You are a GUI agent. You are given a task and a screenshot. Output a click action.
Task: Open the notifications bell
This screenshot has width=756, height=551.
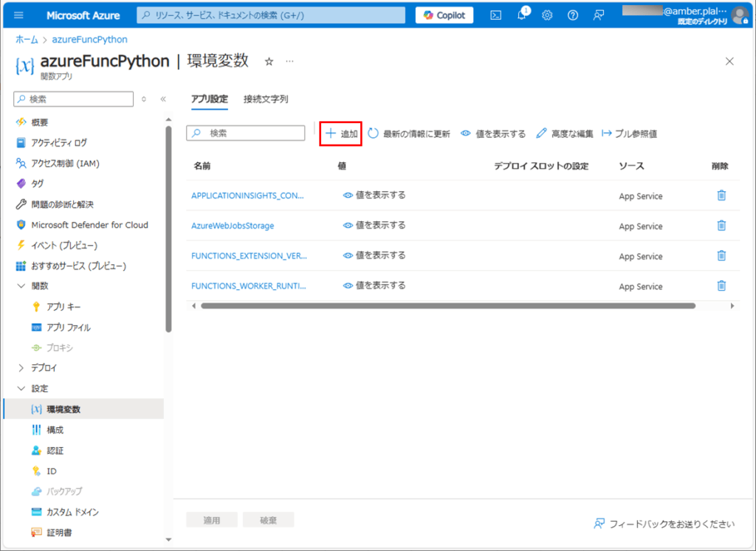(521, 14)
